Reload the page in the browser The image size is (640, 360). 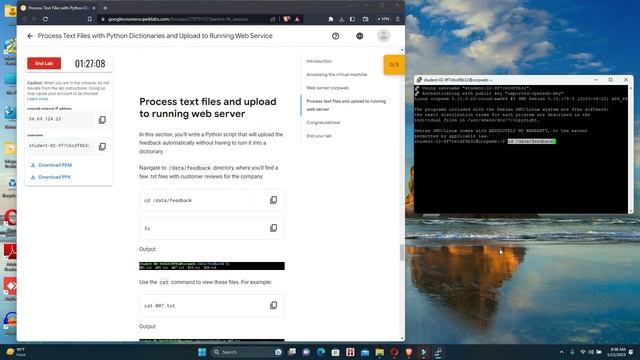pos(45,19)
